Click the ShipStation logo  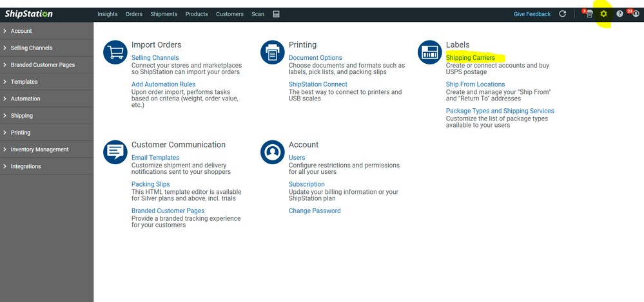pos(29,14)
